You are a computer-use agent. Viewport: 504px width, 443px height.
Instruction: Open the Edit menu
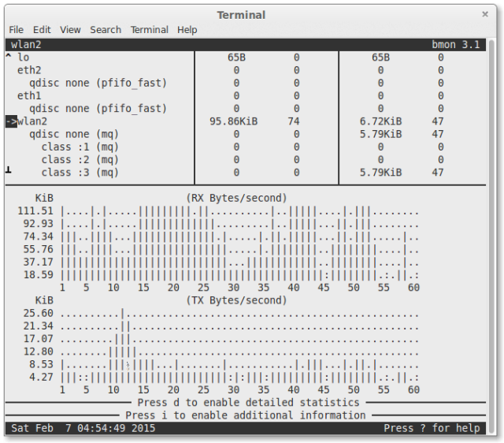[x=42, y=30]
